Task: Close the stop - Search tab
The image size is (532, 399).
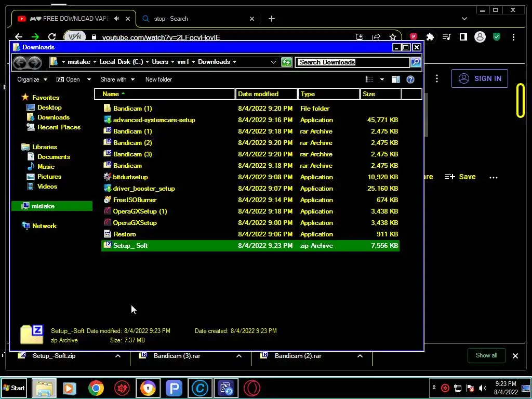Action: 252,19
